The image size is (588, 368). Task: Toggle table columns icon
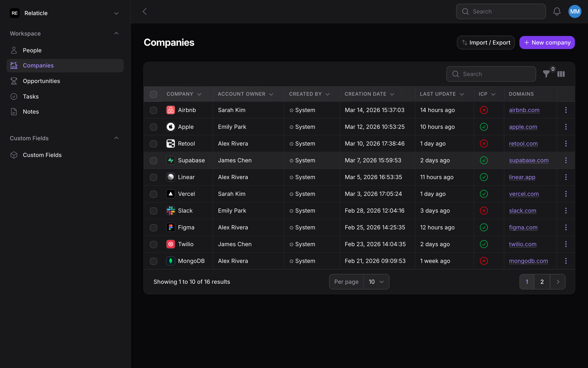[561, 74]
